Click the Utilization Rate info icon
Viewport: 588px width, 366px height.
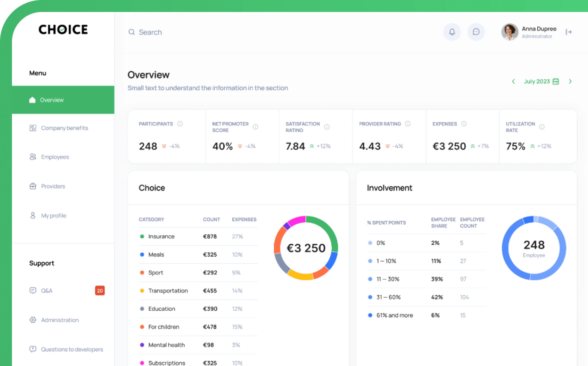pos(542,127)
